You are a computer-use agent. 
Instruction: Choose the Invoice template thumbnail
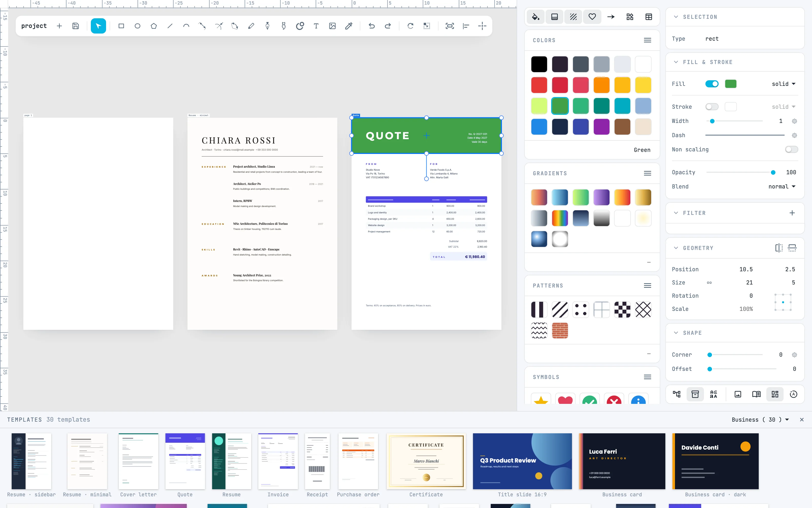tap(278, 461)
